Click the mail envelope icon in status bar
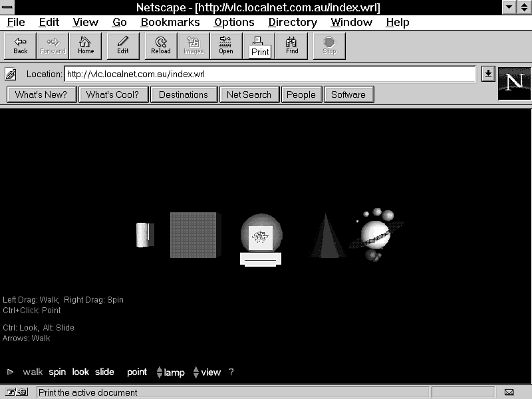Viewport: 532px width, 399px height. (509, 392)
